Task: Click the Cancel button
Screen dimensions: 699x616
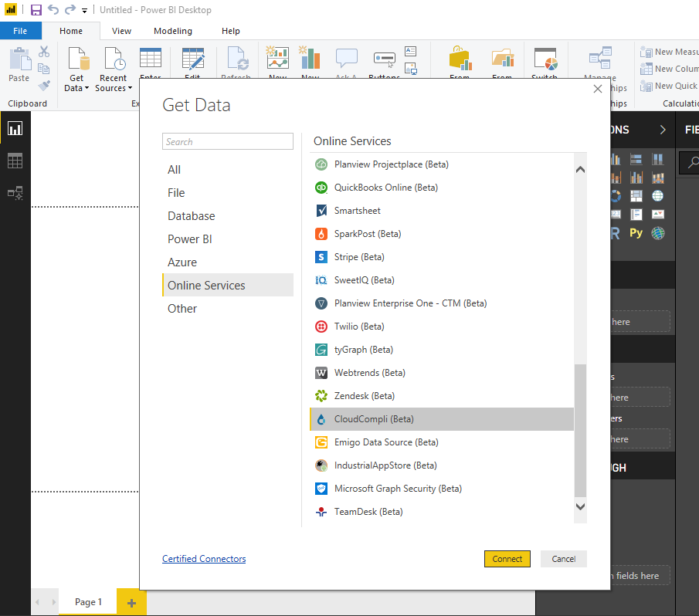Action: click(564, 559)
